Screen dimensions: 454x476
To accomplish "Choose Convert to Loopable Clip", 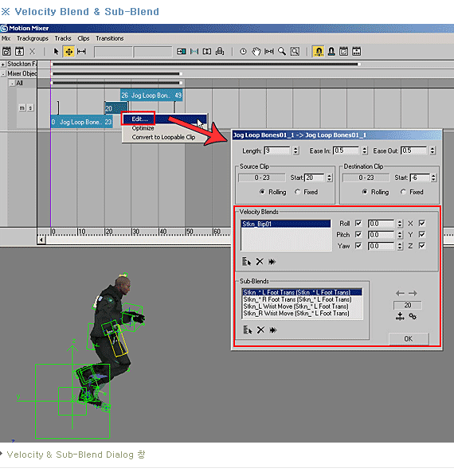I will pos(163,137).
